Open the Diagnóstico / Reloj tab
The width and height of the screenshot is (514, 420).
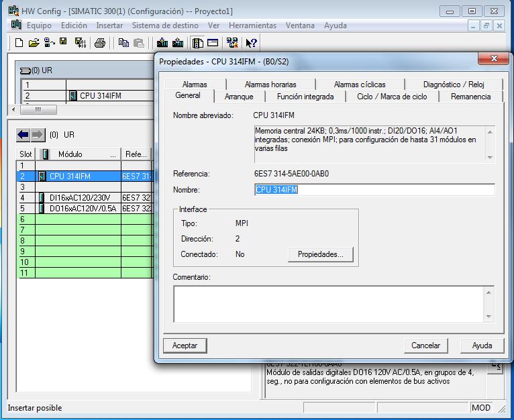[x=454, y=85]
